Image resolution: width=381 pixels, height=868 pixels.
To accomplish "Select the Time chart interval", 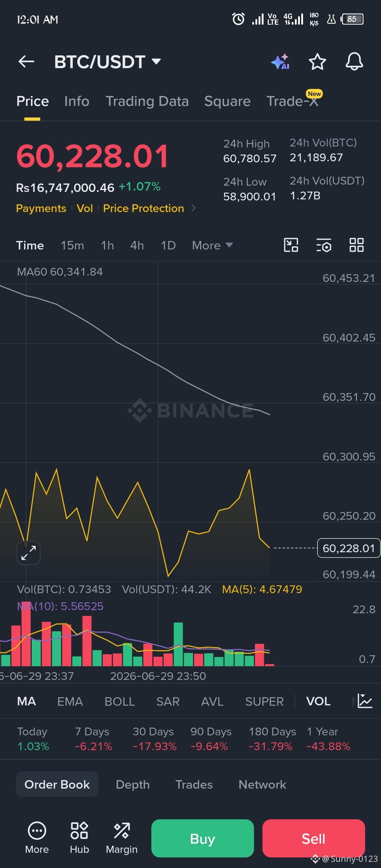I will point(30,245).
